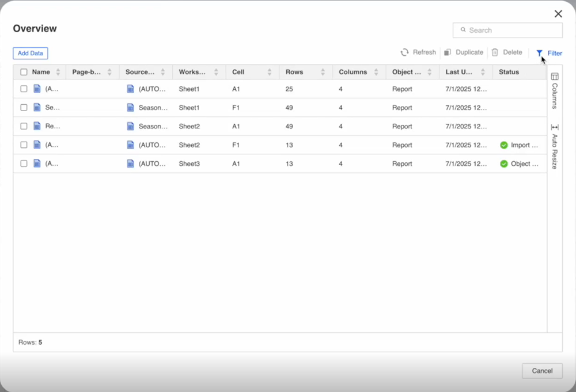The height and width of the screenshot is (392, 576).
Task: Sort by the Rows column arrows
Action: [323, 72]
